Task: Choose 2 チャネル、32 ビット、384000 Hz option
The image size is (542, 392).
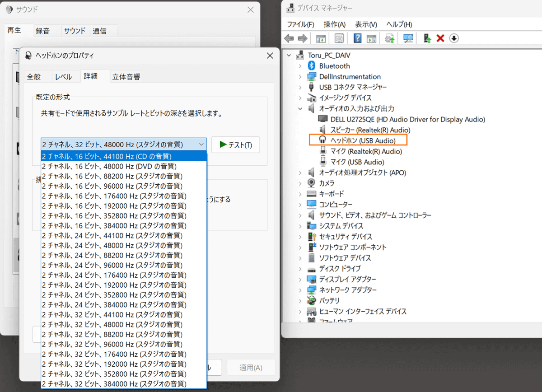Action: [124, 383]
